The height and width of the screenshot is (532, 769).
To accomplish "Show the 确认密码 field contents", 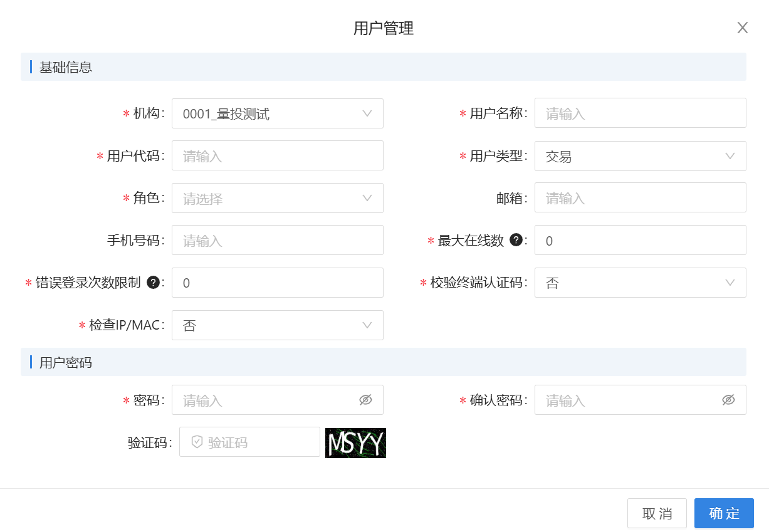I will click(728, 400).
